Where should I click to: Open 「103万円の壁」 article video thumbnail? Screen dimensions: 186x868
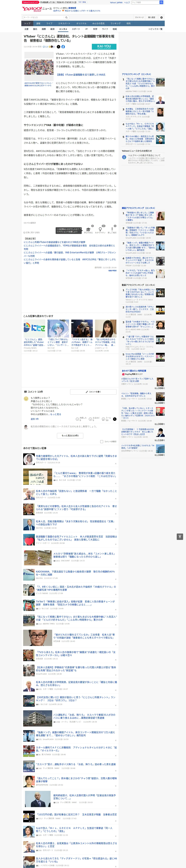[x=29, y=817]
